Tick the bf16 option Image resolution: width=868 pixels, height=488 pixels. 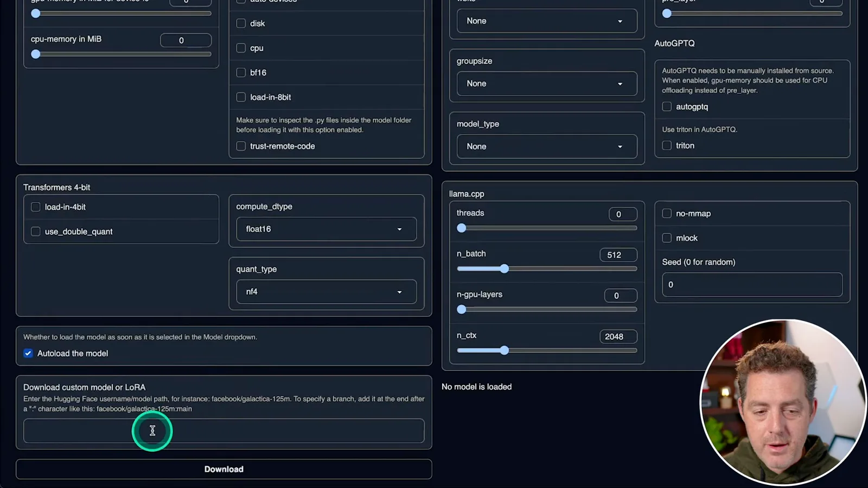241,72
